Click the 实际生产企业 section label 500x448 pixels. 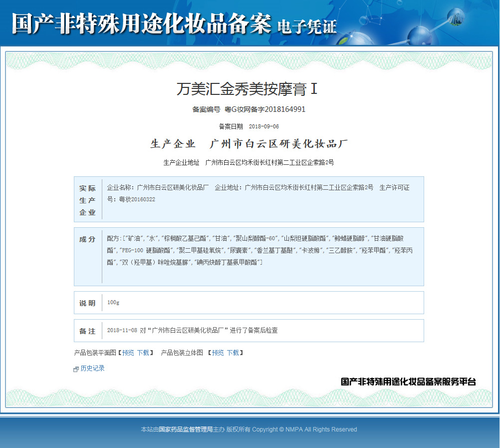click(87, 200)
